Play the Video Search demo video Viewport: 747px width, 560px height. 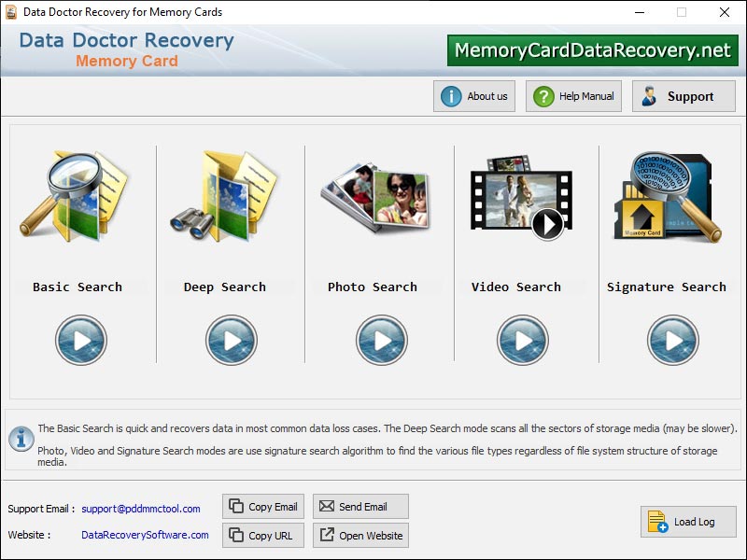tap(525, 340)
